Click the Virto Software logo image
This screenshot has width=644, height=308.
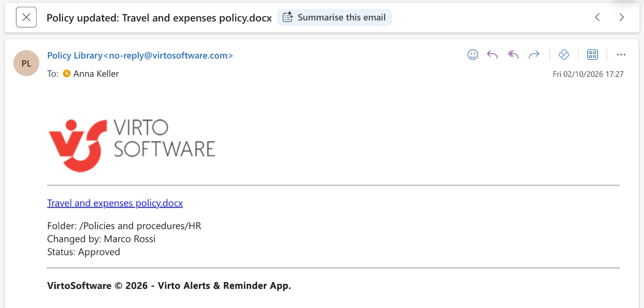[x=132, y=146]
